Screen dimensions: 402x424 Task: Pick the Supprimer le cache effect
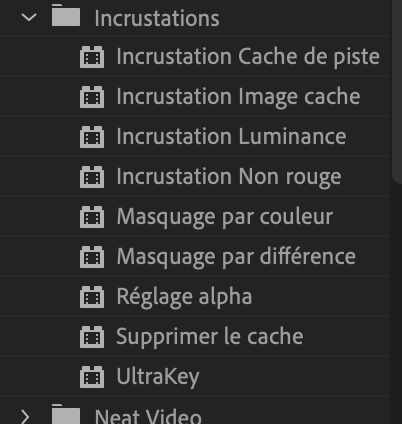coord(210,336)
